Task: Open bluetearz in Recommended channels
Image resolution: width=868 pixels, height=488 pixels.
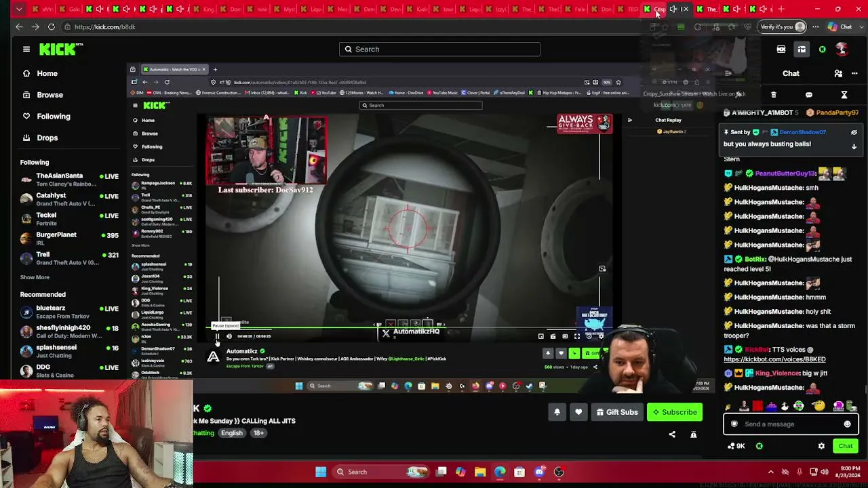Action: [x=69, y=312]
